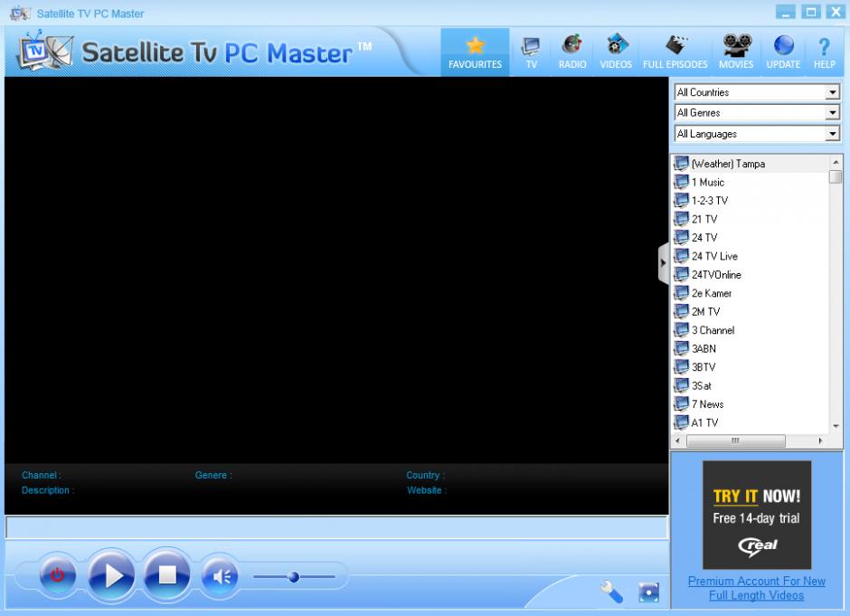
Task: Click the TV icon beside 1 Music
Action: pyautogui.click(x=681, y=182)
